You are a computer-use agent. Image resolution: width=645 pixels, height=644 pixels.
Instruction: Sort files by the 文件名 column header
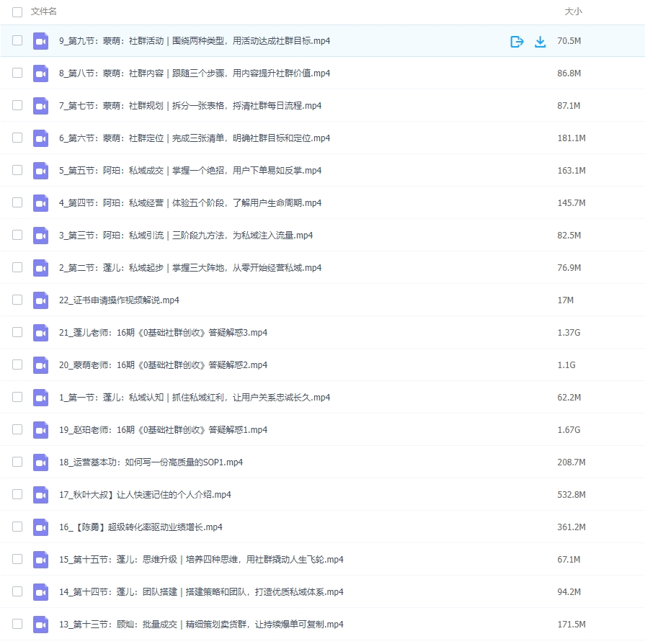click(44, 12)
